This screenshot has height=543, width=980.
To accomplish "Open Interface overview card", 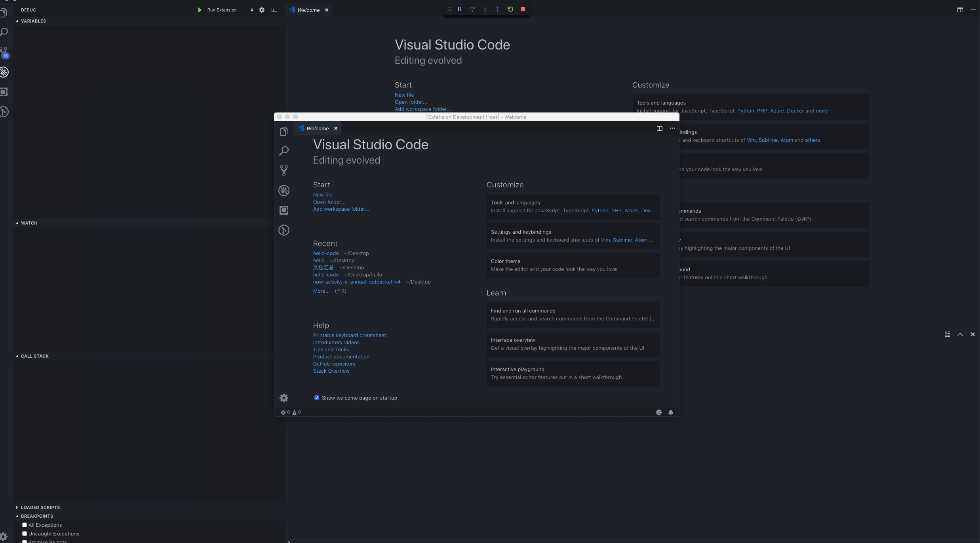I will click(573, 344).
